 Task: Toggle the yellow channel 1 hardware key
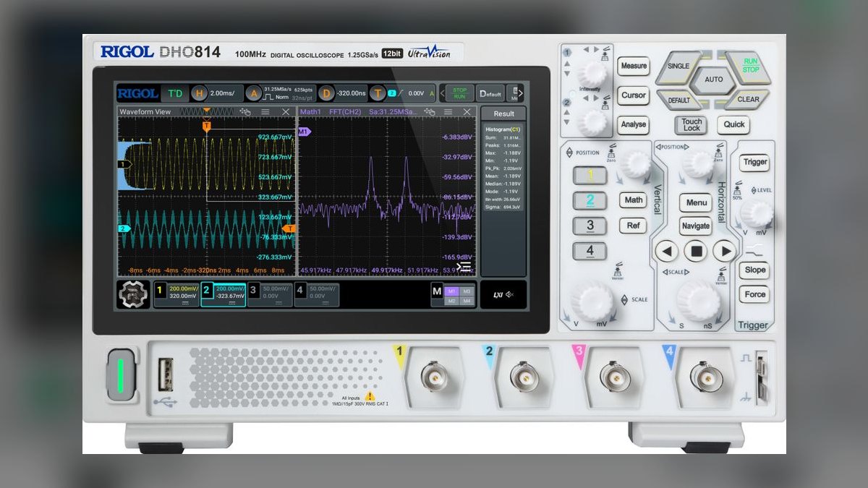590,175
